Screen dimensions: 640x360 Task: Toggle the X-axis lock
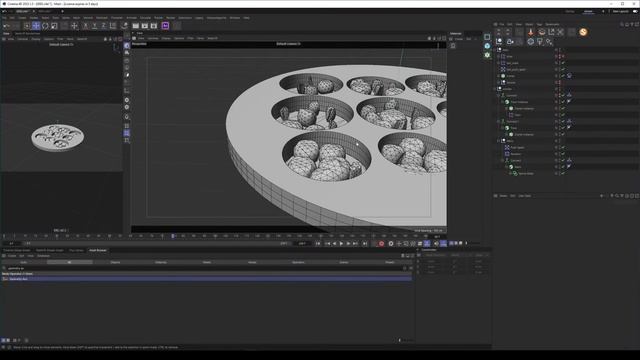85,26
